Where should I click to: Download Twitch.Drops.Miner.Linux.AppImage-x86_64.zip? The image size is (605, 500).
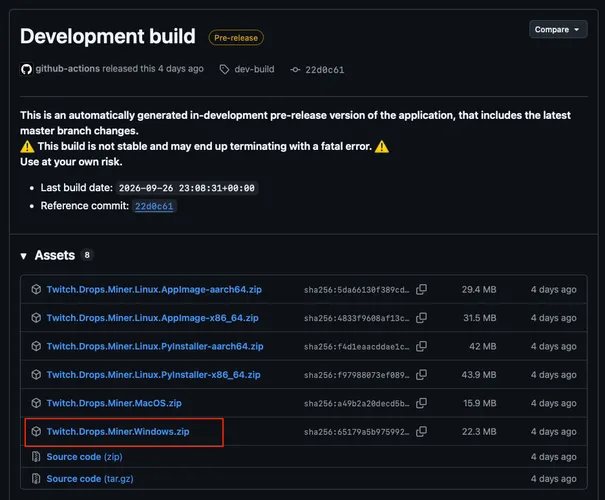(152, 318)
